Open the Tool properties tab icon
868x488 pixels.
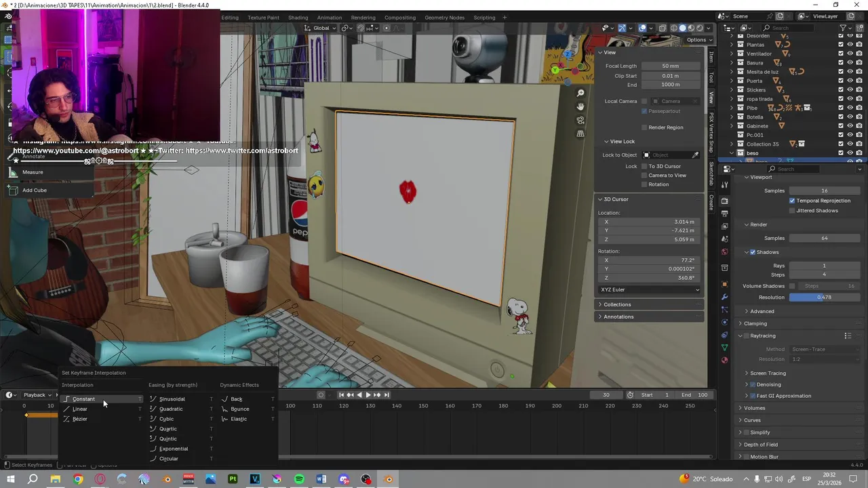pyautogui.click(x=725, y=183)
